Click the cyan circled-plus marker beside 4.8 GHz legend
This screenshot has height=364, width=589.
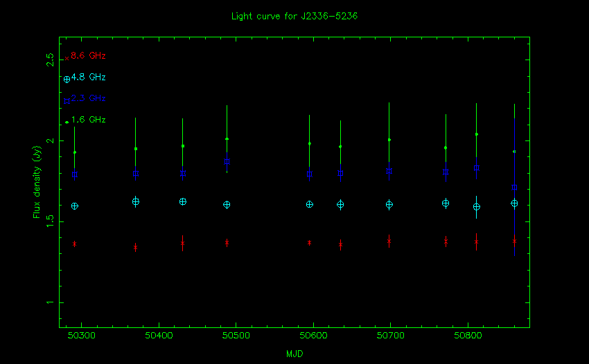pyautogui.click(x=67, y=80)
